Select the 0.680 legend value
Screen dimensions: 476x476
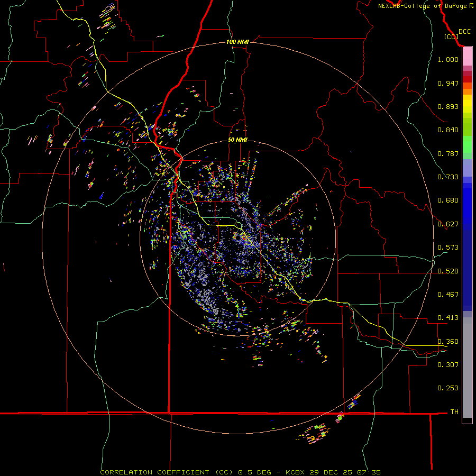pos(448,200)
